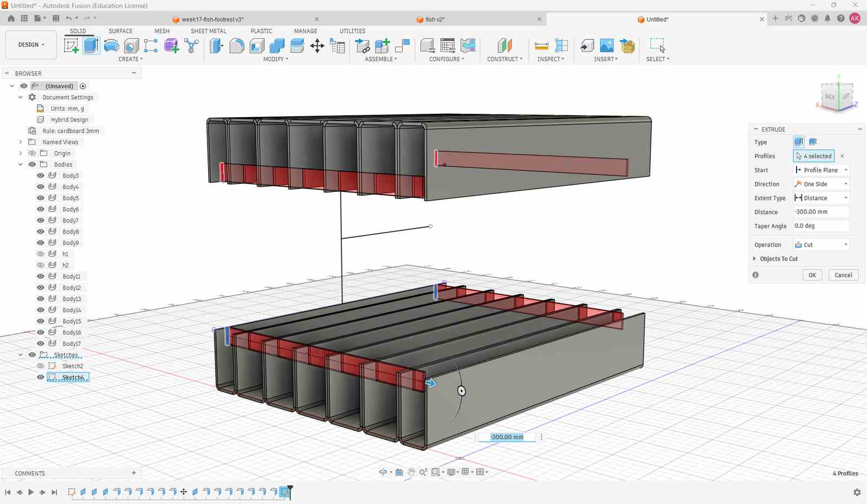Screen dimensions: 867x504
Task: Switch to the MESH tab
Action: point(162,31)
